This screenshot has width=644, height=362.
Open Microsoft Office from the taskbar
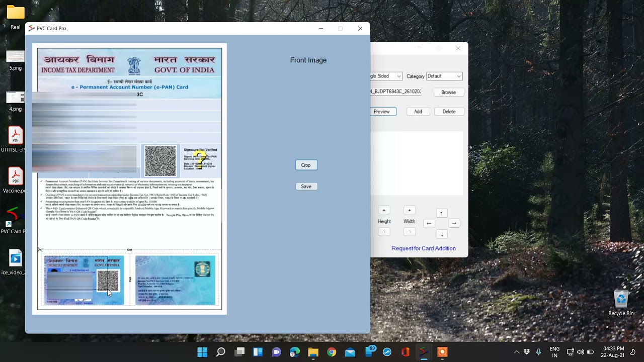406,352
